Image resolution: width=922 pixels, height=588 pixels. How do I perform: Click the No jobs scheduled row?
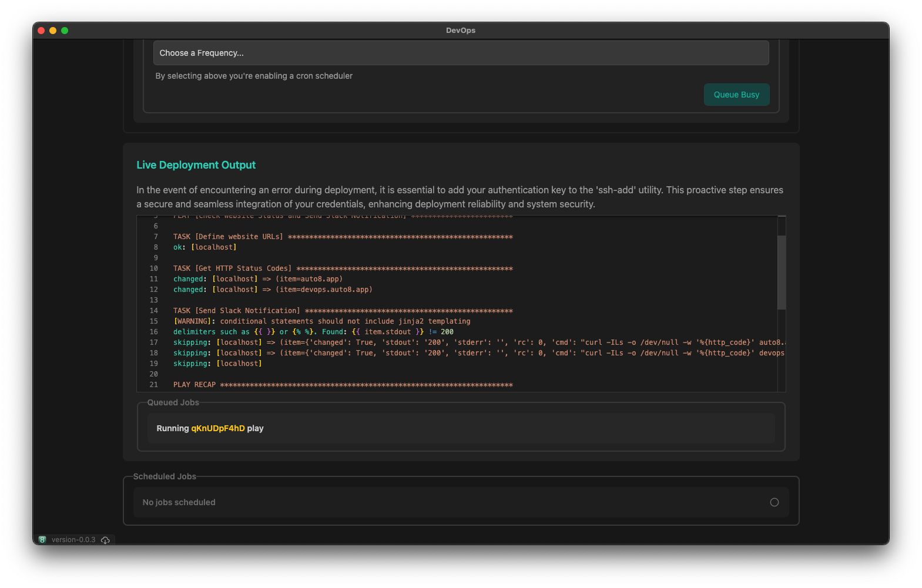461,502
